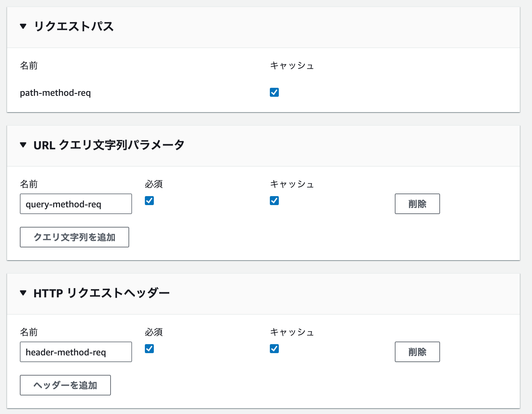Click the 名前 column heading in リクエストパス
The image size is (532, 414).
pyautogui.click(x=28, y=66)
